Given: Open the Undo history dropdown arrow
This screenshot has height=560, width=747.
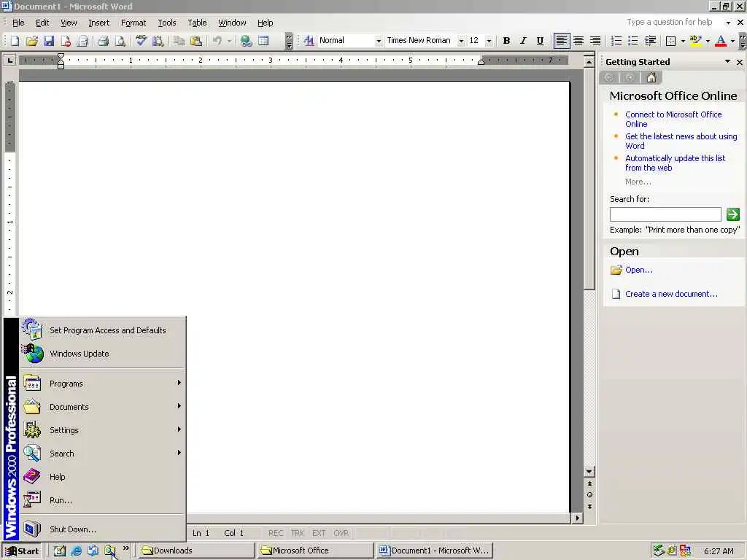Looking at the screenshot, I should [229, 41].
